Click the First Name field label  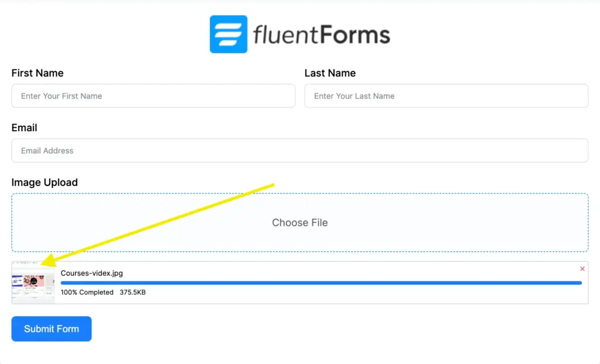click(x=37, y=73)
